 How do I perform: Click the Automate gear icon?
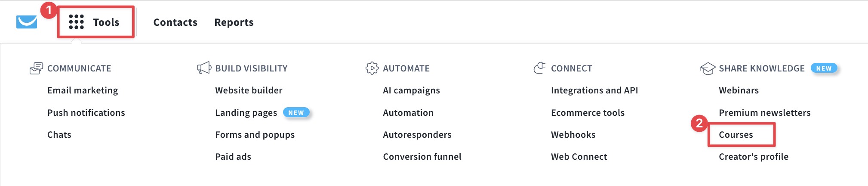pos(372,68)
